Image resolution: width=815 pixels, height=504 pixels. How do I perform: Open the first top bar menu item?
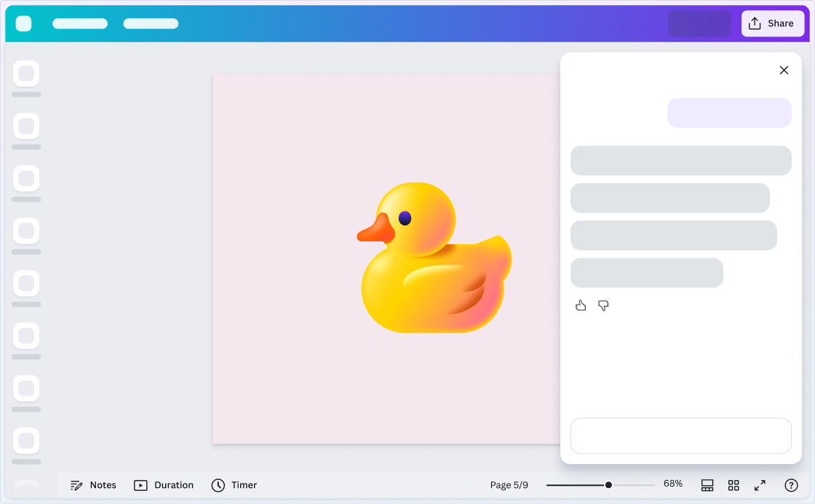(80, 23)
